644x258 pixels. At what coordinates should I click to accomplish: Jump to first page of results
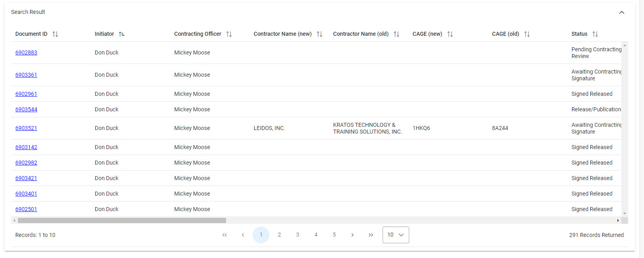224,235
